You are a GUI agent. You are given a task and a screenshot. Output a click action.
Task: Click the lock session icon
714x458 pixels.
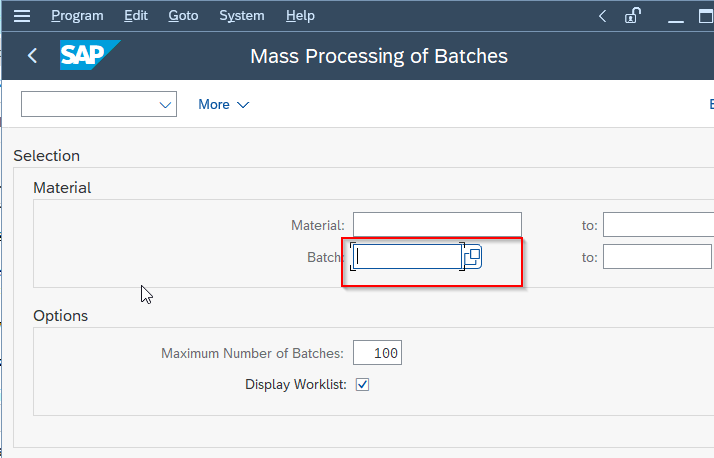click(632, 15)
